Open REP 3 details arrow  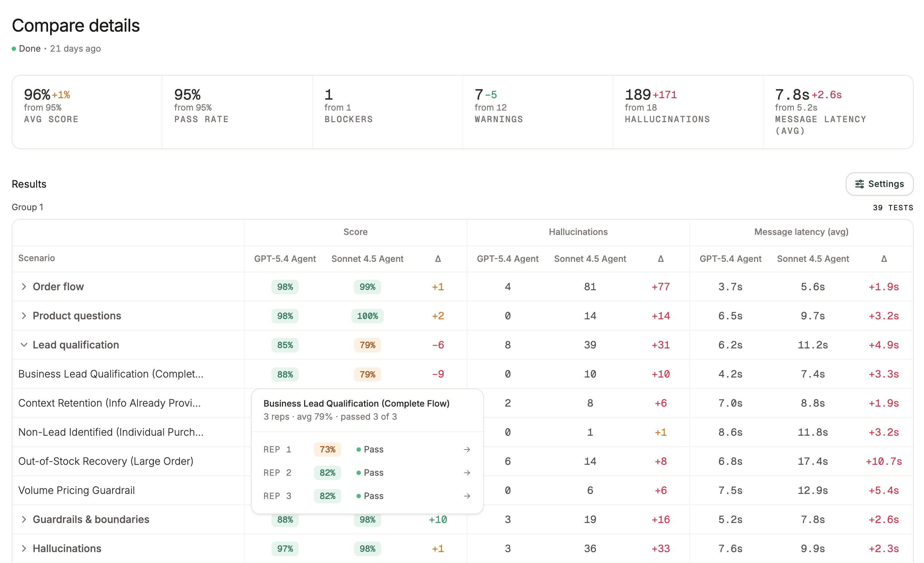[x=467, y=496]
